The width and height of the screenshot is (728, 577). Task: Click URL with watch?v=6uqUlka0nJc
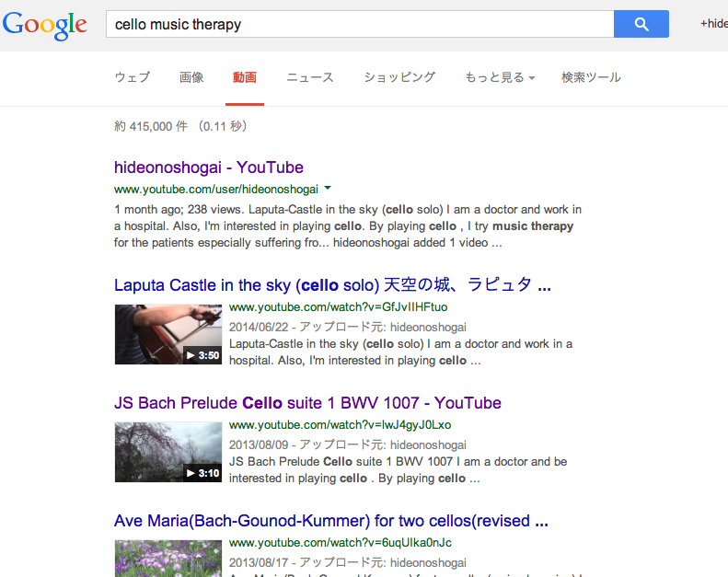pos(341,543)
